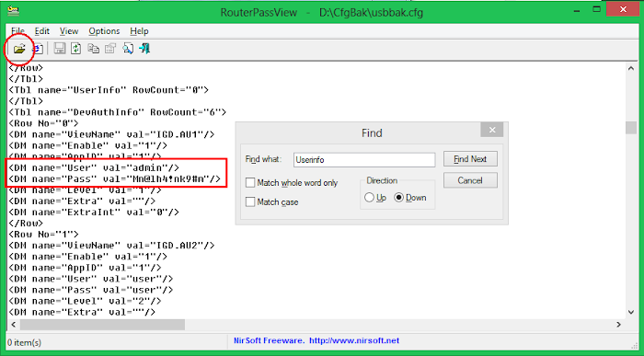Click the line with User val="admin"

click(94, 167)
